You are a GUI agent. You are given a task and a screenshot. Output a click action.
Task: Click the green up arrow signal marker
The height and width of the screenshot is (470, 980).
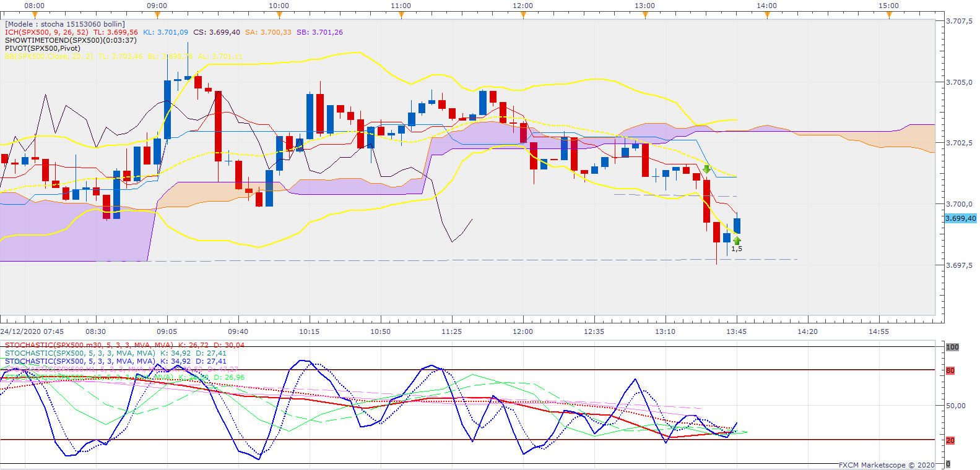point(737,240)
